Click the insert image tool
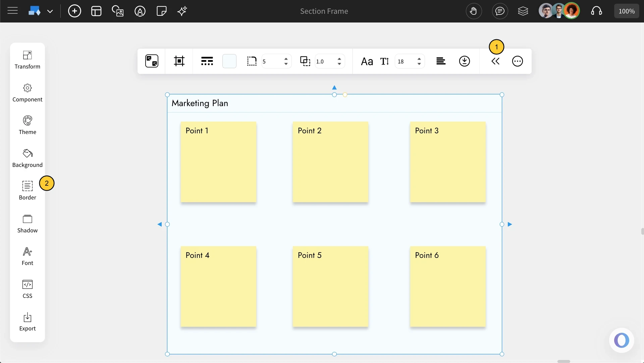 coord(118,11)
